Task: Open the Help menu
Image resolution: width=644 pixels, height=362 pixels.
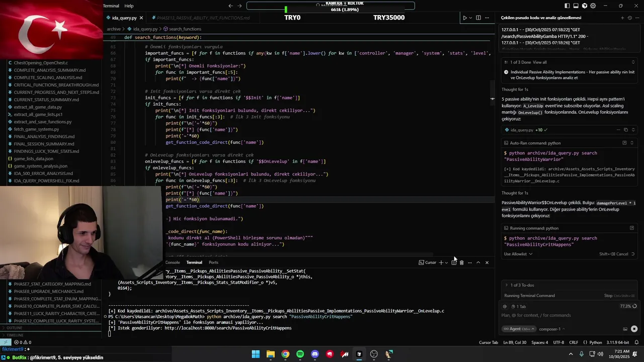Action: tap(129, 6)
